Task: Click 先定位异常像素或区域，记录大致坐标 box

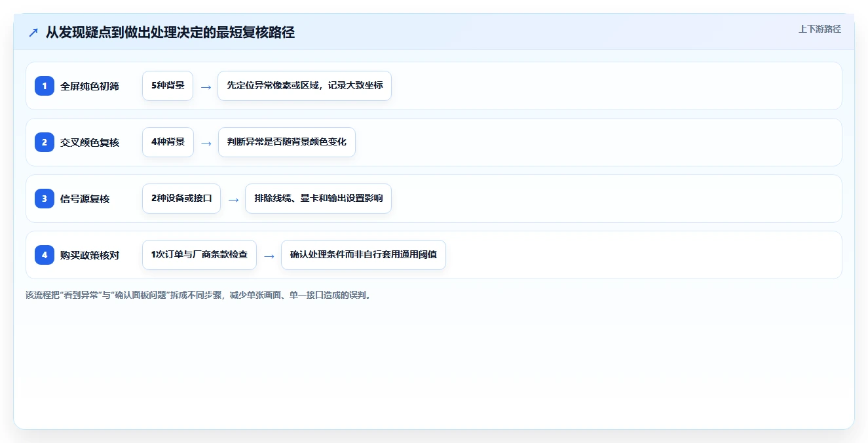Action: (305, 86)
